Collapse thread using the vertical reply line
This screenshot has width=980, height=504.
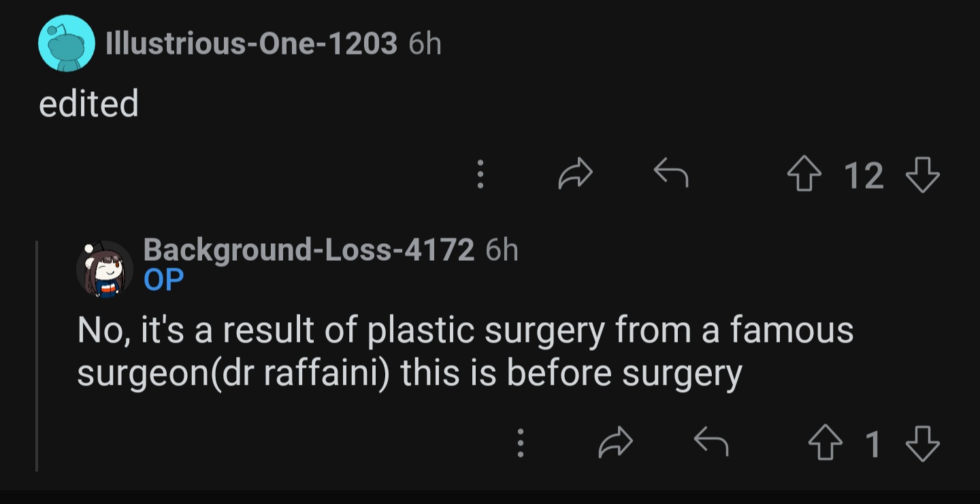[37, 356]
